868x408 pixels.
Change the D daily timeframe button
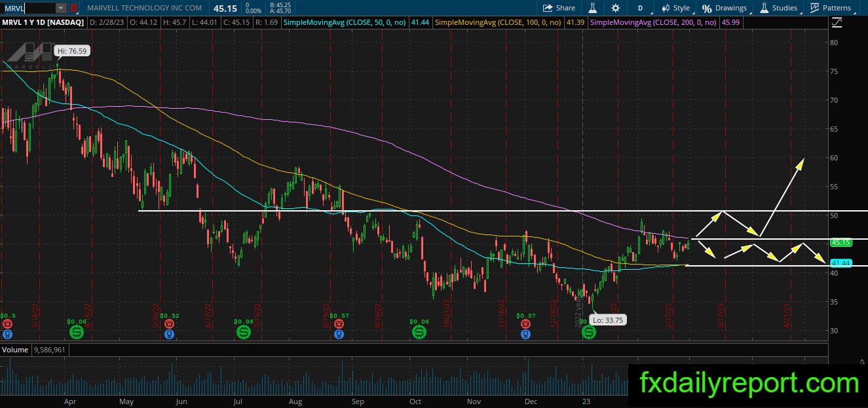(x=640, y=8)
